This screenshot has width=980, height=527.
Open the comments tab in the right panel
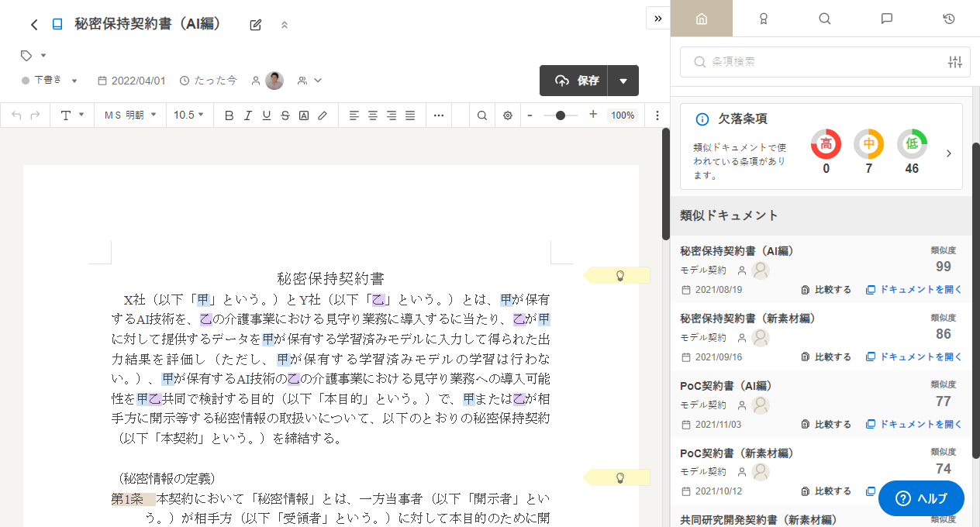(x=887, y=19)
